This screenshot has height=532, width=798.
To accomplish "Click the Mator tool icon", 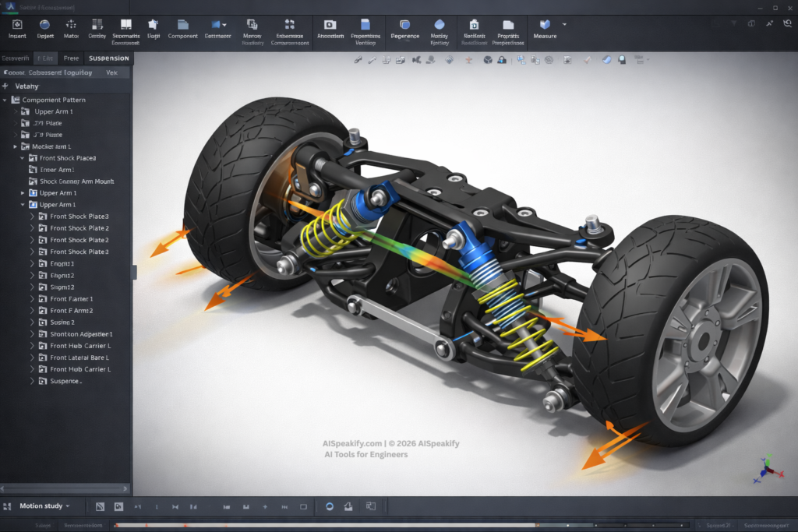I will click(x=71, y=24).
